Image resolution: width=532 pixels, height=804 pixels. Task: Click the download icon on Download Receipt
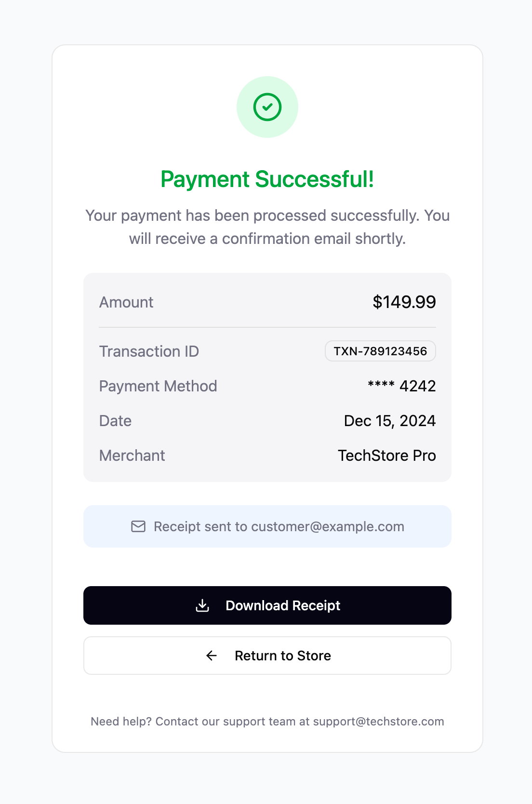tap(202, 605)
